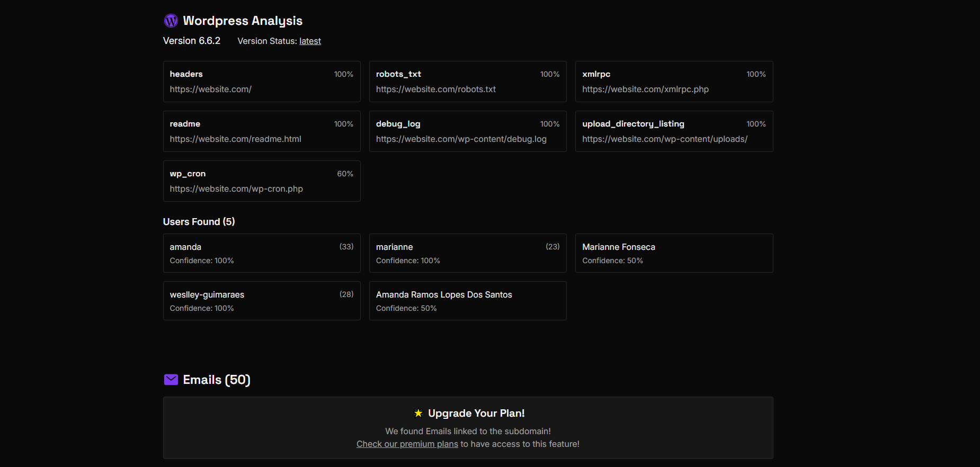Screen dimensions: 980x467
Task: Click the Emails (50) heading
Action: click(x=217, y=380)
